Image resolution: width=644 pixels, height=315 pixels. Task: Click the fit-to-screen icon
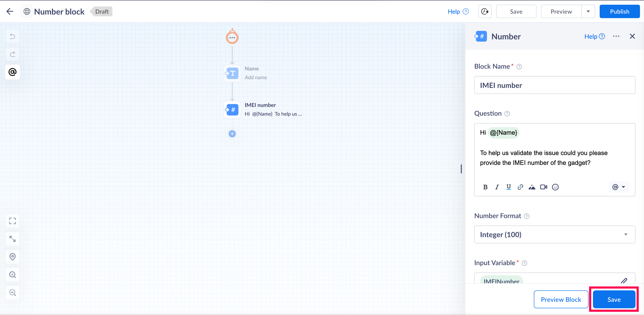13,221
